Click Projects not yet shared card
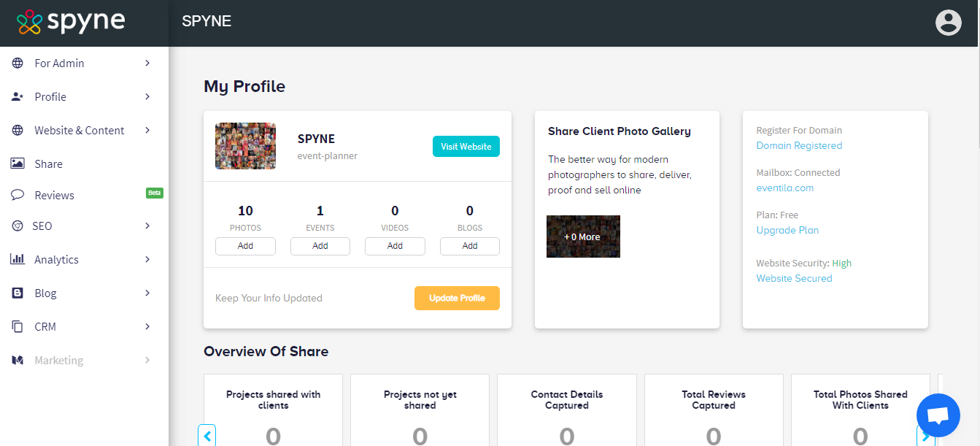This screenshot has width=980, height=446. pyautogui.click(x=420, y=410)
